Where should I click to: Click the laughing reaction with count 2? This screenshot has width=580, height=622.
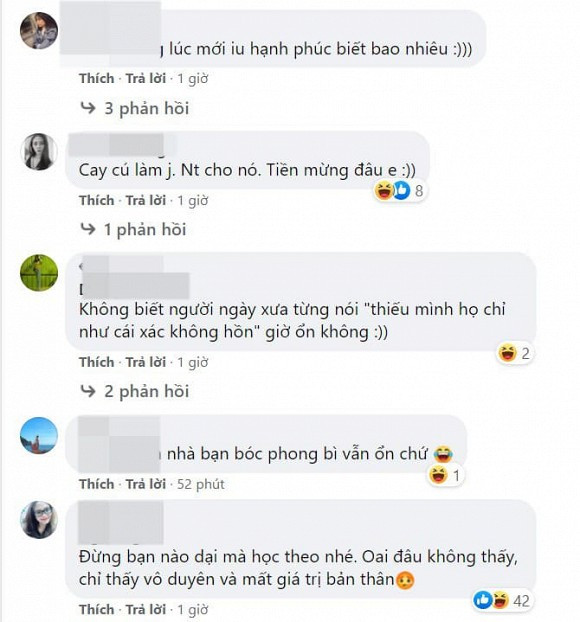coord(514,353)
